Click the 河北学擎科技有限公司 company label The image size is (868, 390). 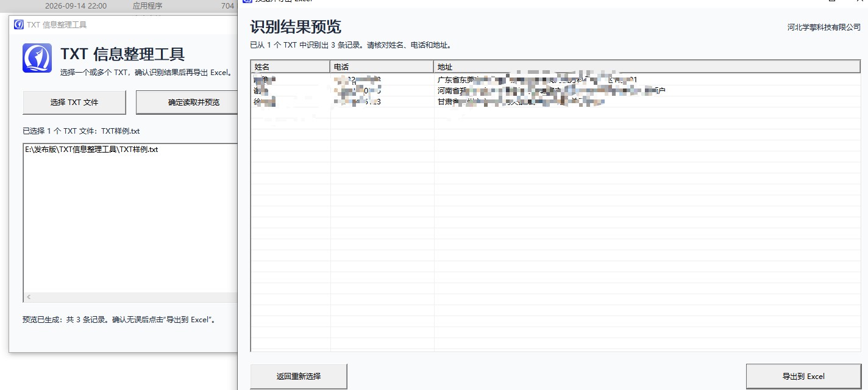tap(824, 27)
